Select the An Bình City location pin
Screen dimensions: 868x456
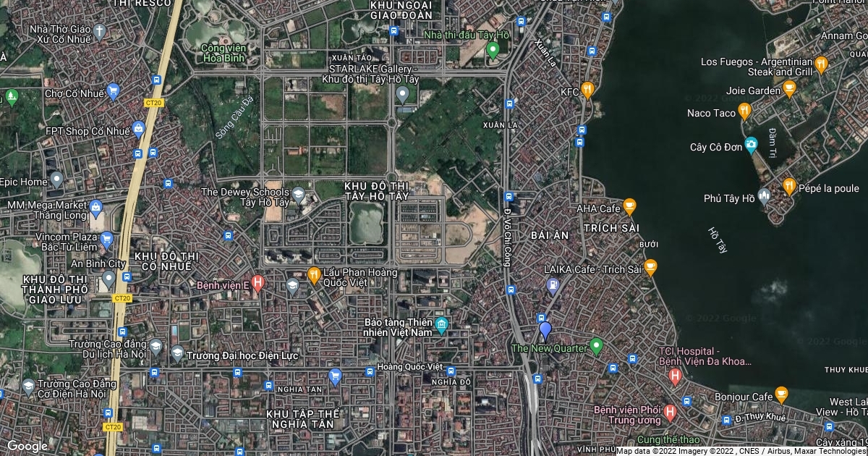(x=109, y=279)
